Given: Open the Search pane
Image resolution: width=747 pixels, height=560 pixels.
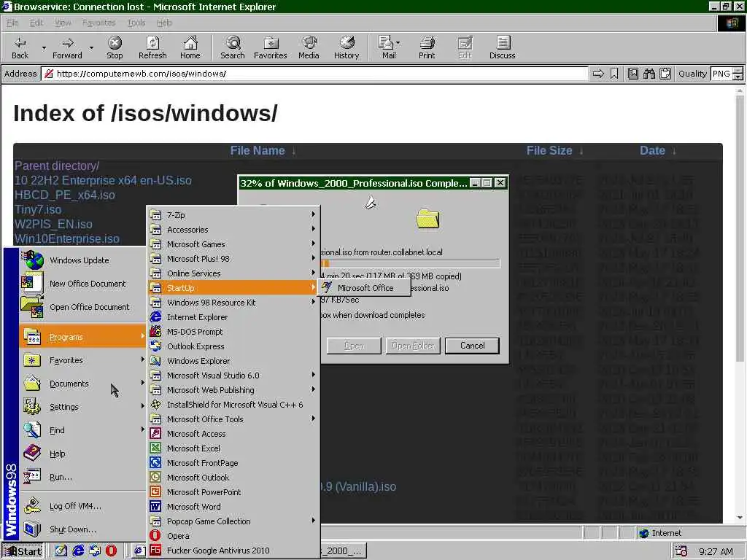Looking at the screenshot, I should [x=233, y=47].
